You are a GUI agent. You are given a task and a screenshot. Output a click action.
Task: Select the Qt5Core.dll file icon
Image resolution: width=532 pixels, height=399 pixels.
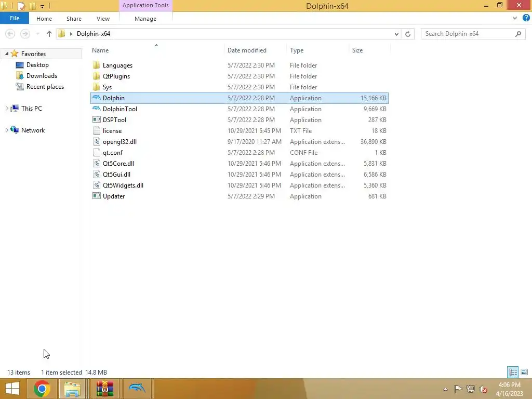click(96, 163)
